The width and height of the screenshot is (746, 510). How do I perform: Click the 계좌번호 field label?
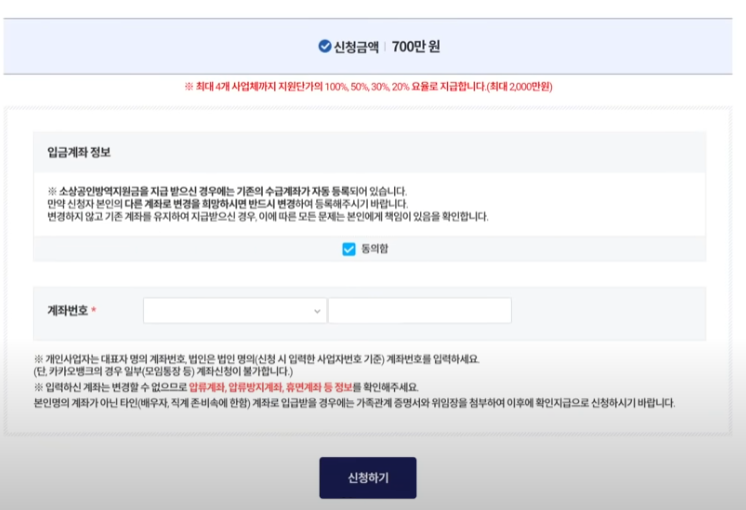coord(68,311)
